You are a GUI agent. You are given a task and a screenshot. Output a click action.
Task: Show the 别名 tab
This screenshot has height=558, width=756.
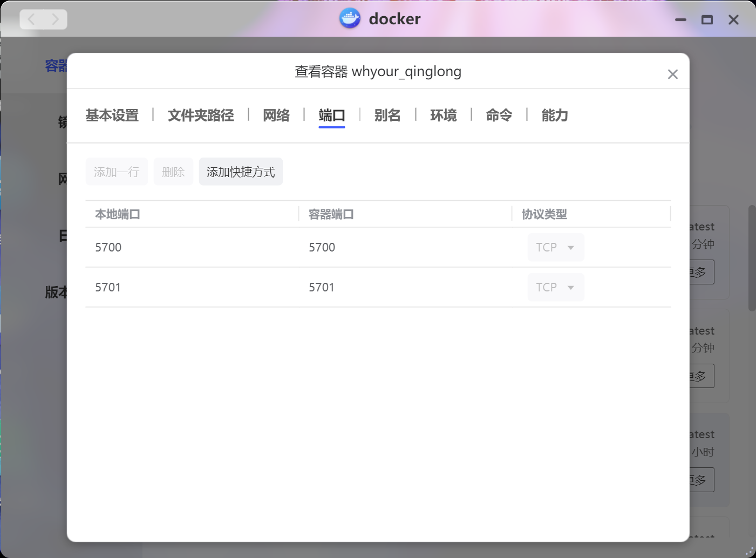pos(387,115)
